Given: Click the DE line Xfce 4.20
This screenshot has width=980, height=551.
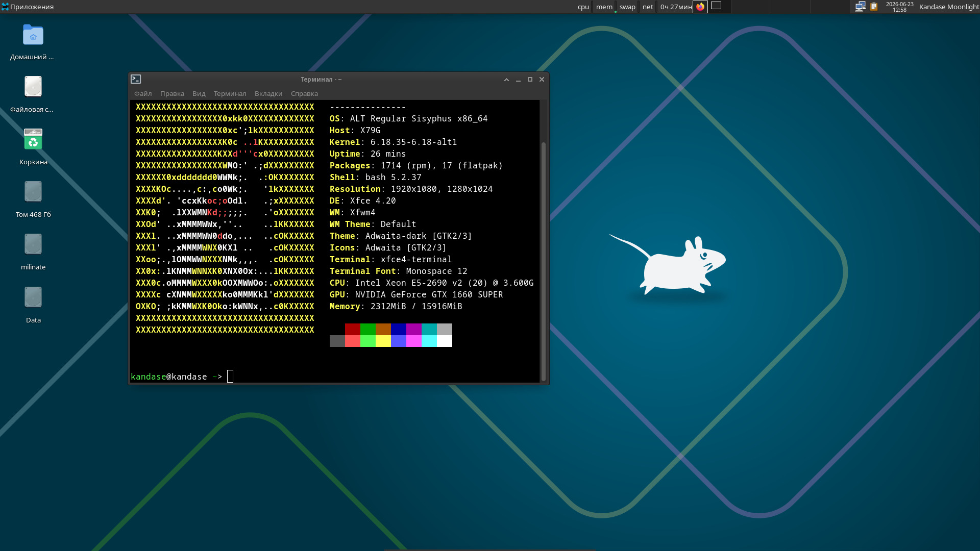Looking at the screenshot, I should click(x=362, y=201).
